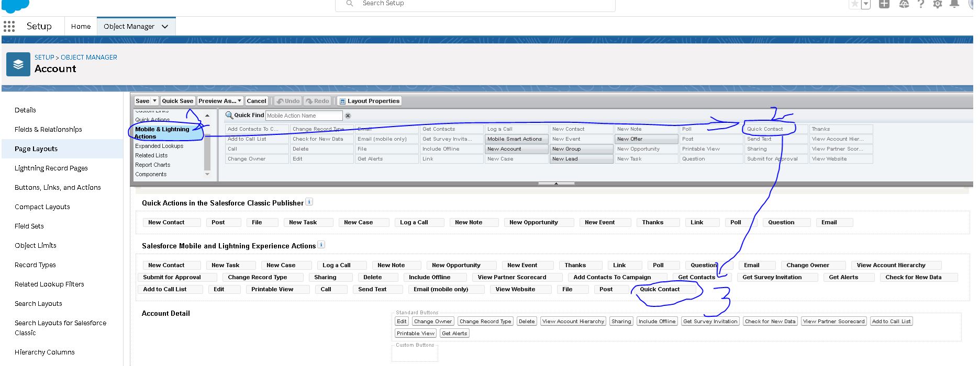Open info icon beside Classic Publisher heading

(x=309, y=202)
